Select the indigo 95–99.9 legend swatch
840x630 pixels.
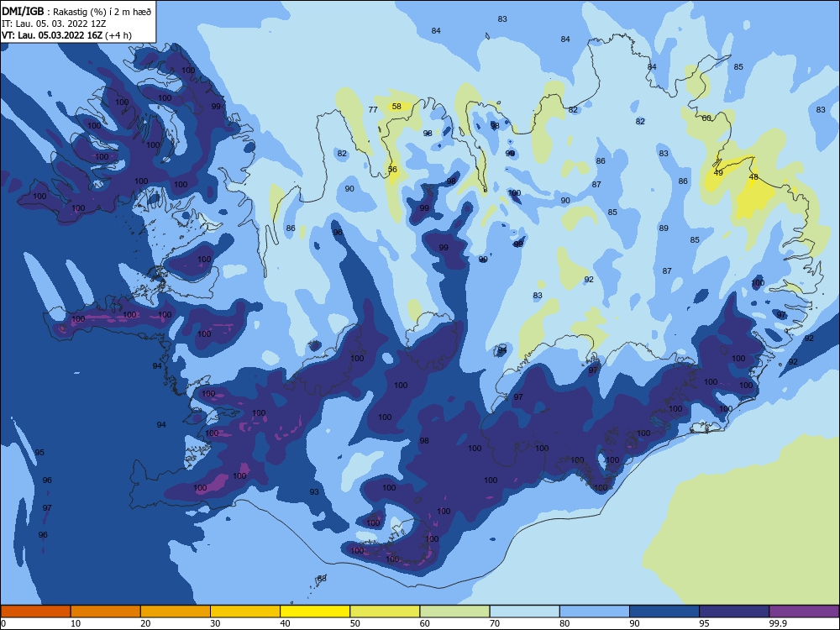click(734, 612)
